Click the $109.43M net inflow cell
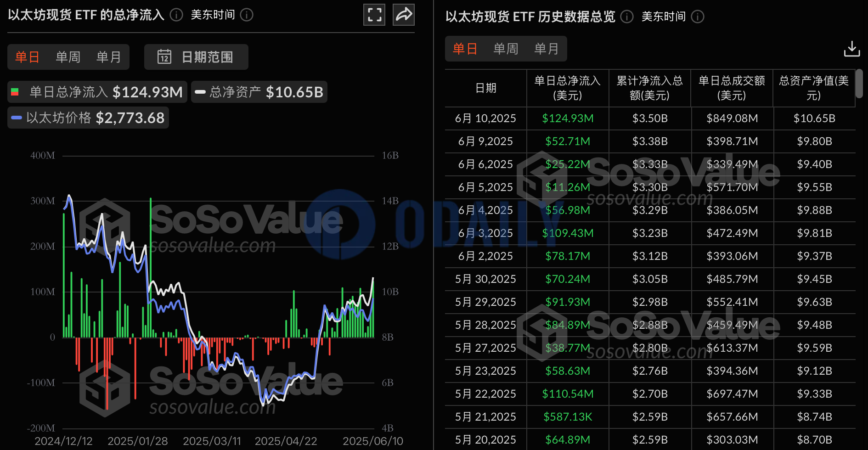 click(568, 233)
